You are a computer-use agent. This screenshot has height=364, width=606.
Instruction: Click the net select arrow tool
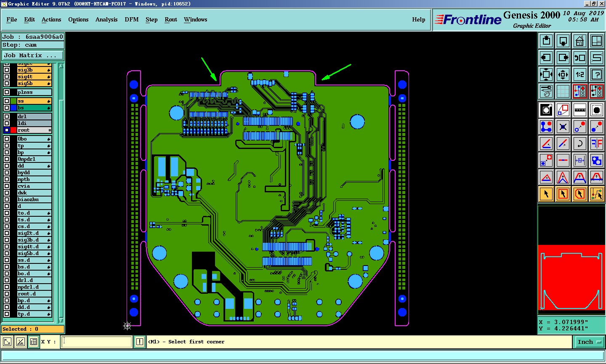(597, 194)
